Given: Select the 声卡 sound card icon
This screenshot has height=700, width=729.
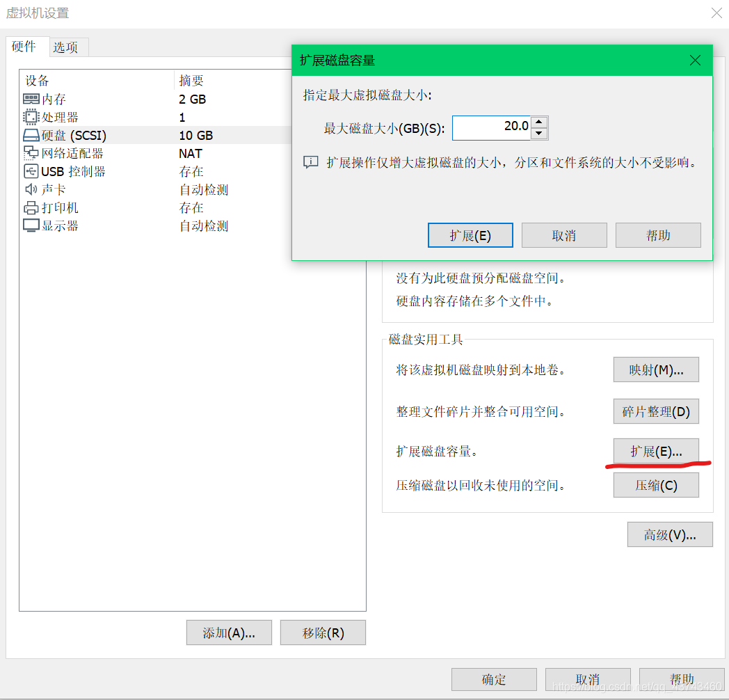Looking at the screenshot, I should click(31, 189).
